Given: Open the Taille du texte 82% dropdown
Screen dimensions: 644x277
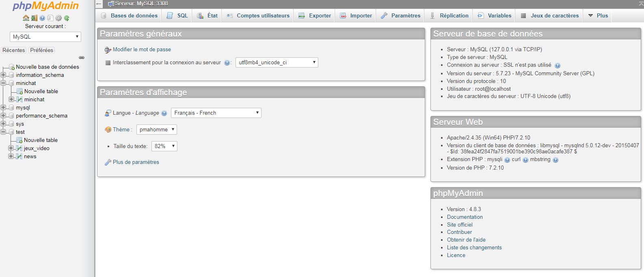Looking at the screenshot, I should (164, 146).
